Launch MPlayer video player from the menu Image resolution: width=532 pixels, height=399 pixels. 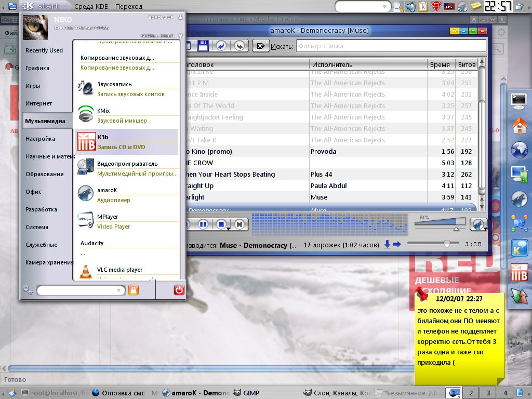[127, 221]
